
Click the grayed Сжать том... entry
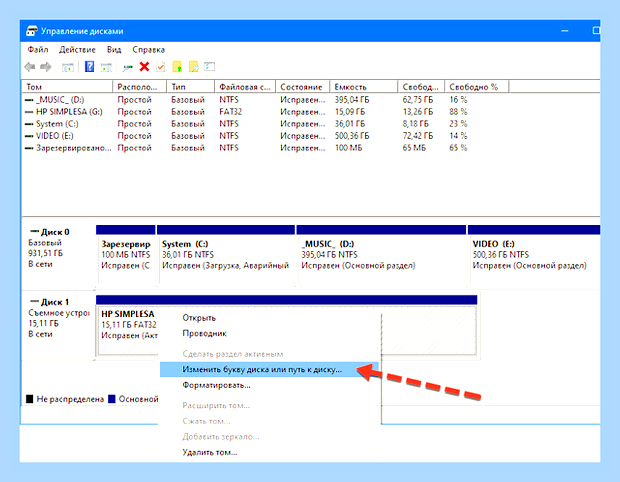[270, 421]
